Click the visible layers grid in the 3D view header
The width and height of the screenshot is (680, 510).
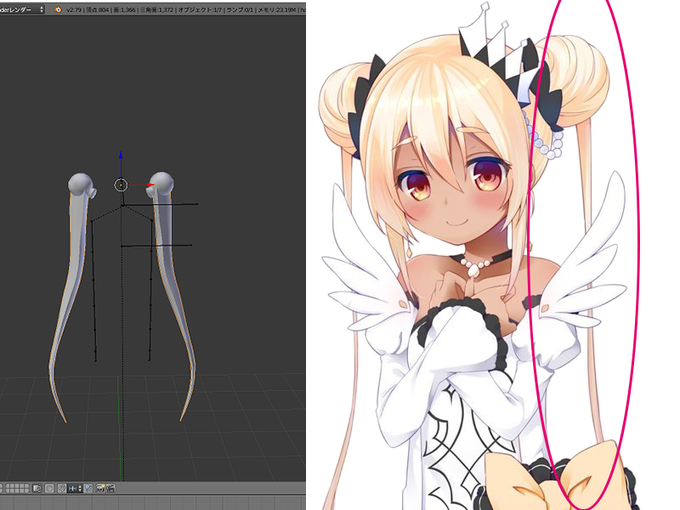17,489
